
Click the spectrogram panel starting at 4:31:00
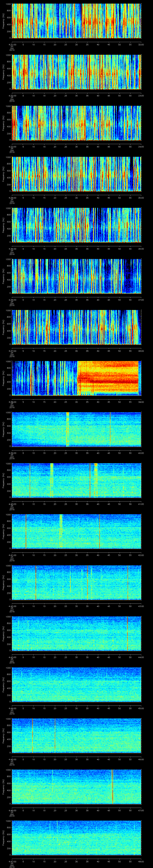pyautogui.click(x=77, y=21)
